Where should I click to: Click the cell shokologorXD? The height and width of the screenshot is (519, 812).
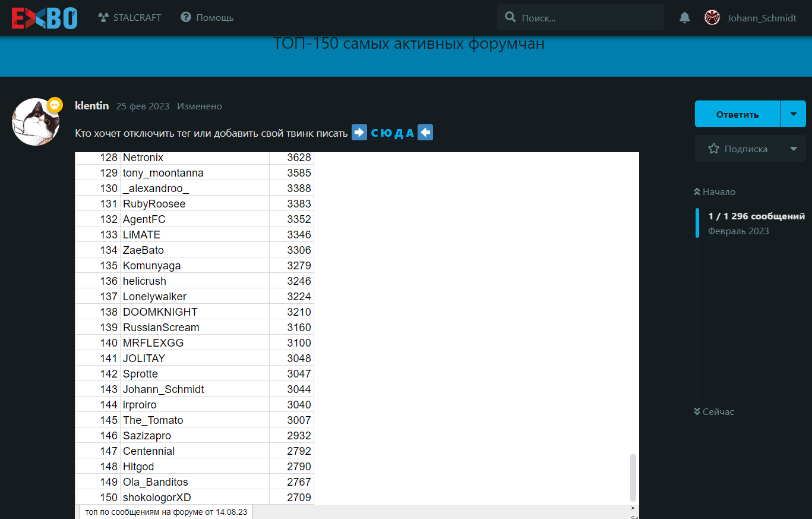[x=195, y=498]
